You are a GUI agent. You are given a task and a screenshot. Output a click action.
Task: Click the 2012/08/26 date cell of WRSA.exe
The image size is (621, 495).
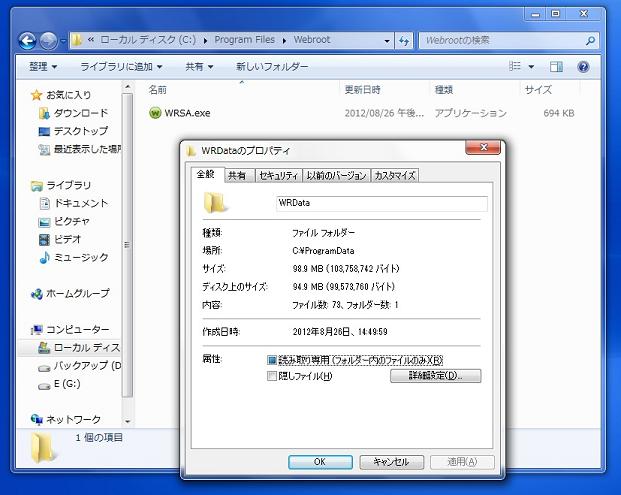tap(384, 113)
